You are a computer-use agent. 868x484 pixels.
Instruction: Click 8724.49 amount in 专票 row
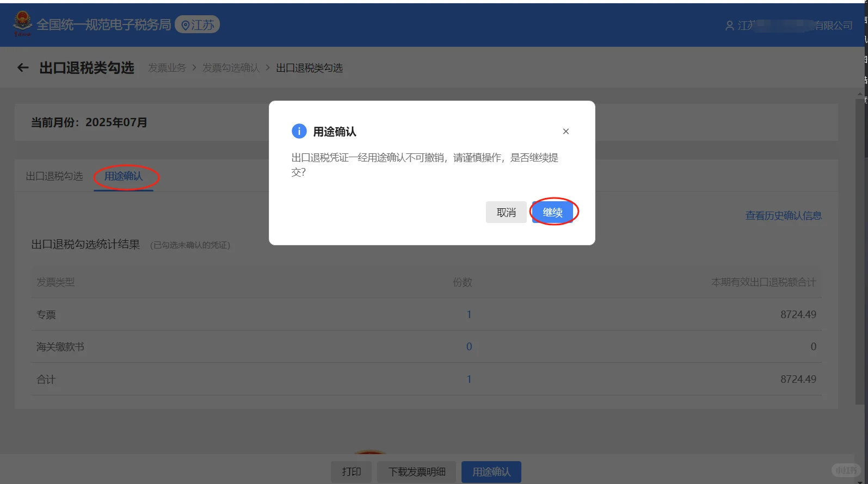coord(798,314)
